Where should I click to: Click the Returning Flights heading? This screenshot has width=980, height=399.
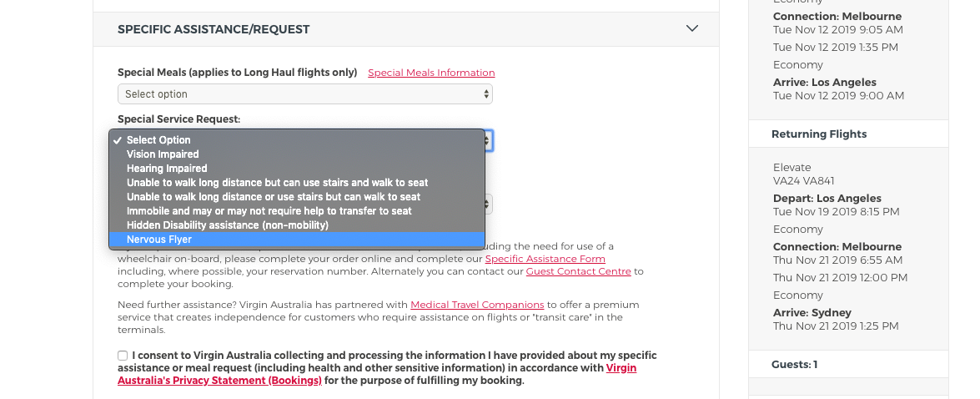click(x=818, y=134)
